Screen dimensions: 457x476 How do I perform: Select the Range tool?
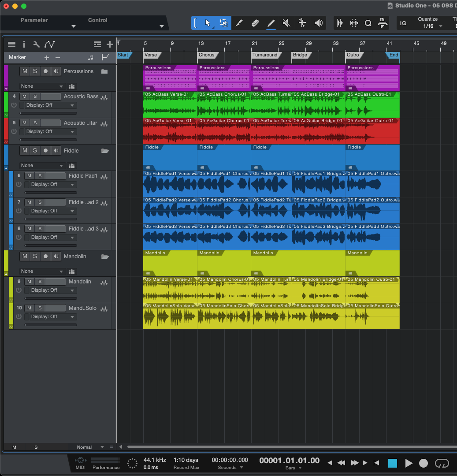pos(223,23)
